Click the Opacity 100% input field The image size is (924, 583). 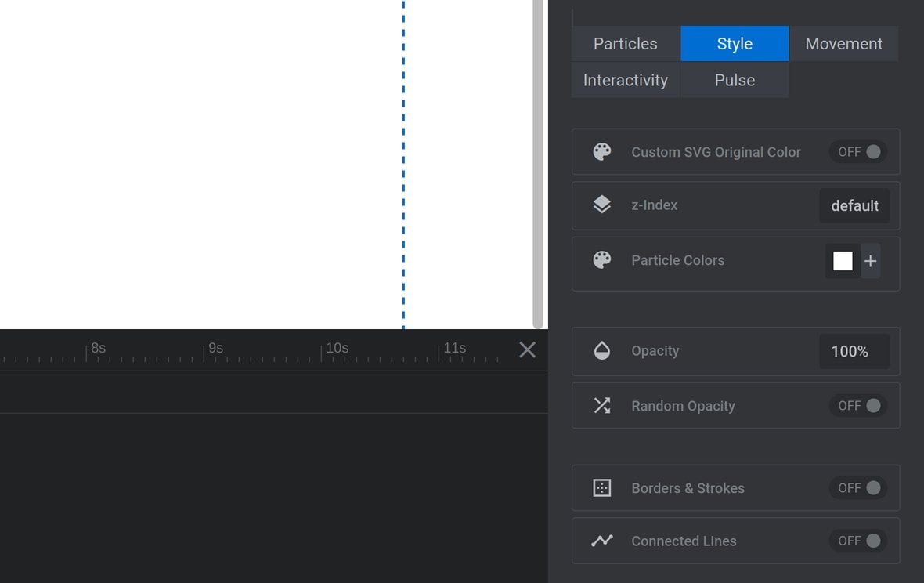pos(854,351)
